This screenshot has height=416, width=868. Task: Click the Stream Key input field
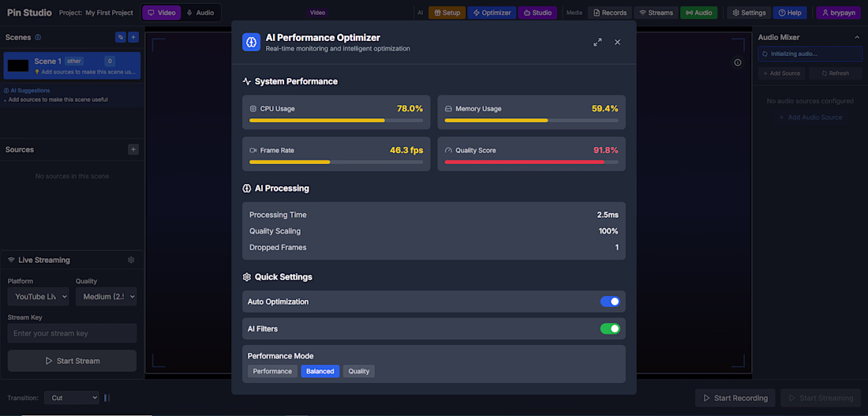(72, 333)
